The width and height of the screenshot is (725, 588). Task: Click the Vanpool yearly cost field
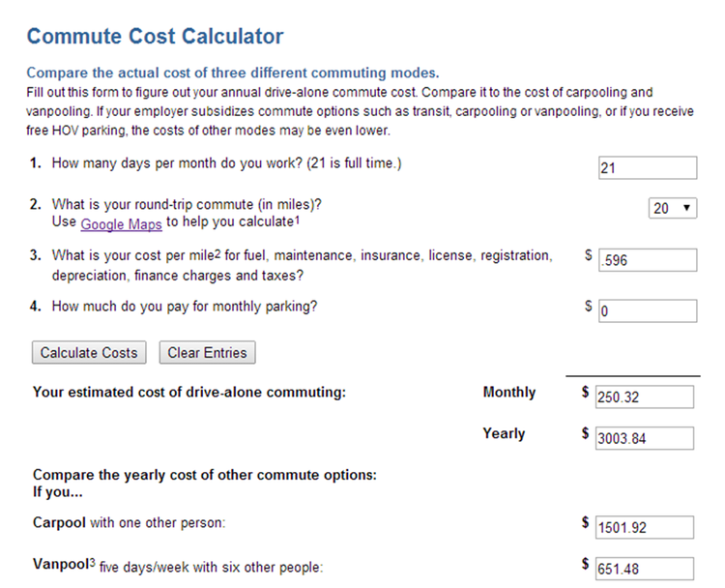(x=645, y=569)
